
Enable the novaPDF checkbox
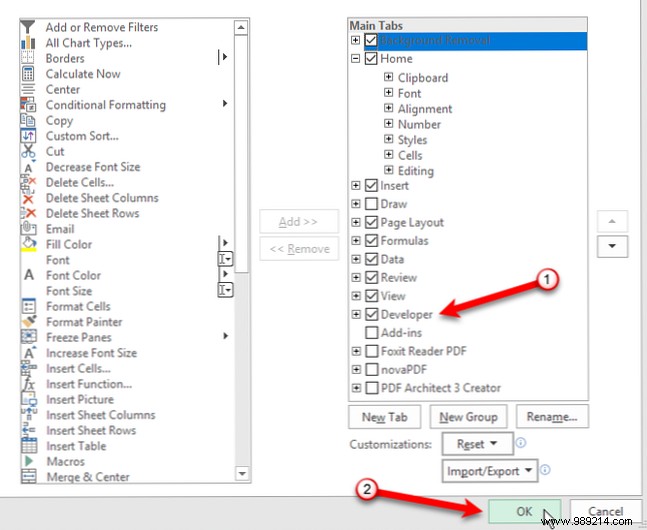[x=372, y=369]
